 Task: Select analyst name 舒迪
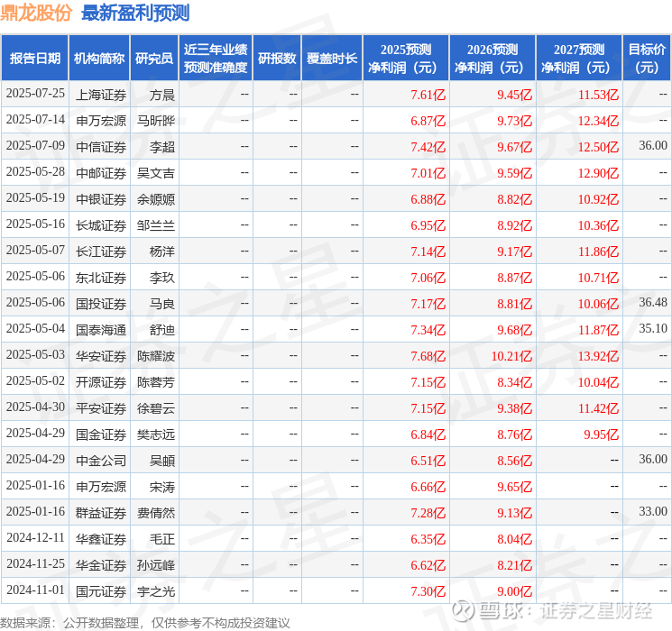[x=162, y=330]
